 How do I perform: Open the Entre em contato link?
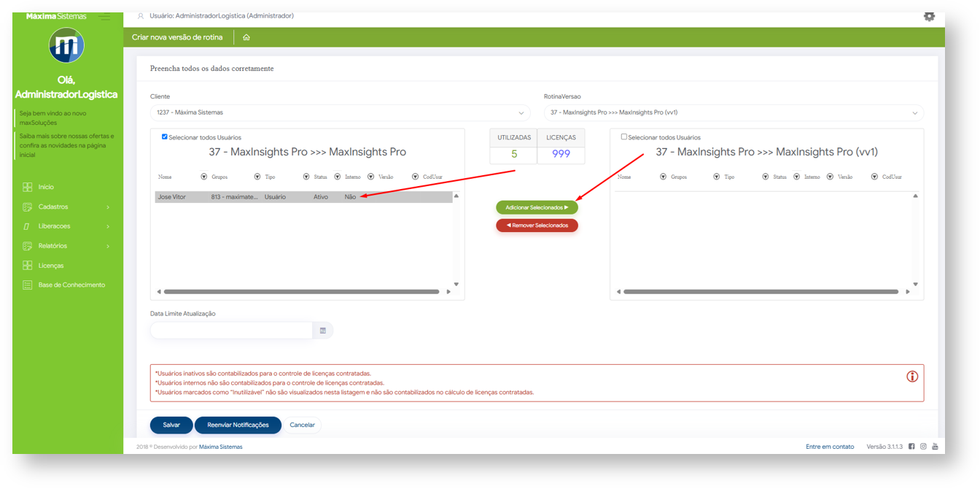pos(830,447)
